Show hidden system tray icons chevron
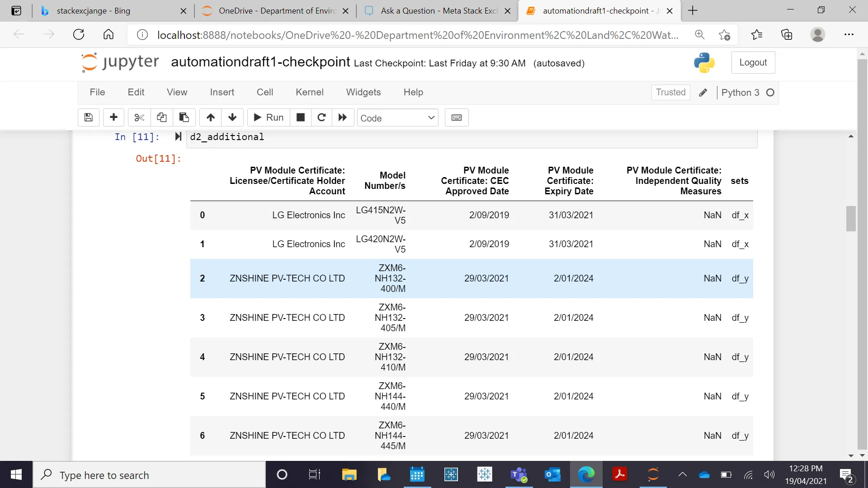This screenshot has height=488, width=868. coord(683,474)
